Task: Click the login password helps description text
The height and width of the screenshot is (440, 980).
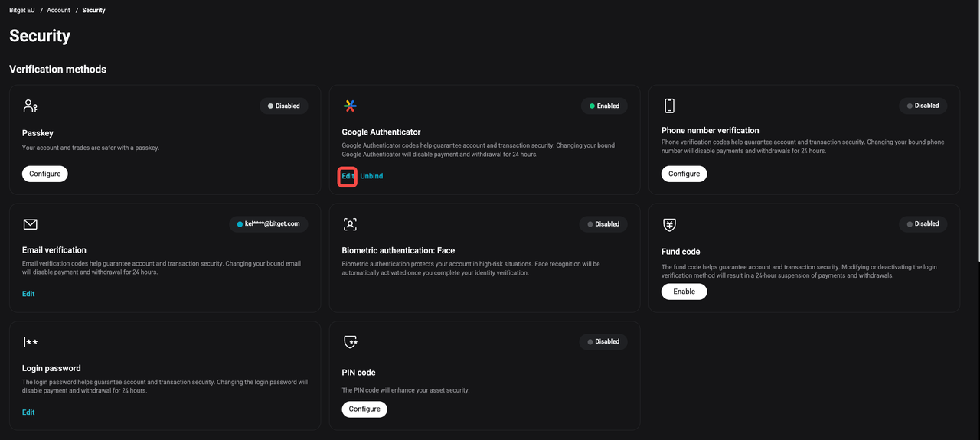Action: [x=165, y=386]
